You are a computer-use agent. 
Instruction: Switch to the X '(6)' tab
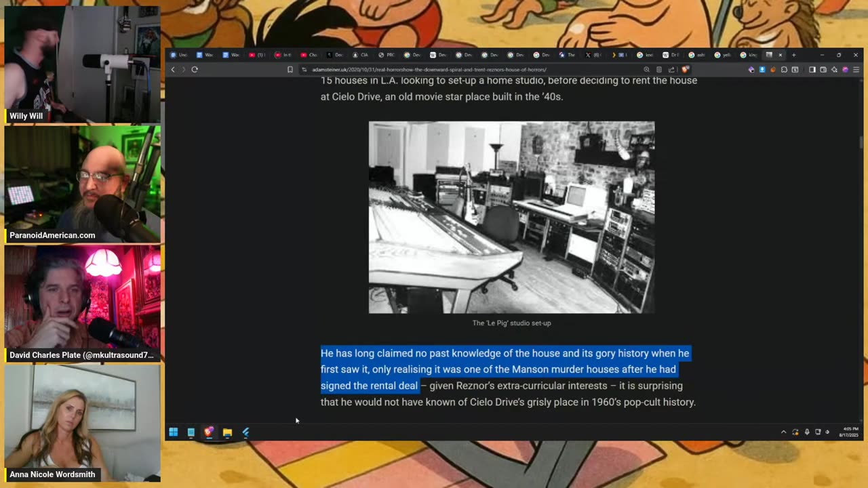[593, 55]
